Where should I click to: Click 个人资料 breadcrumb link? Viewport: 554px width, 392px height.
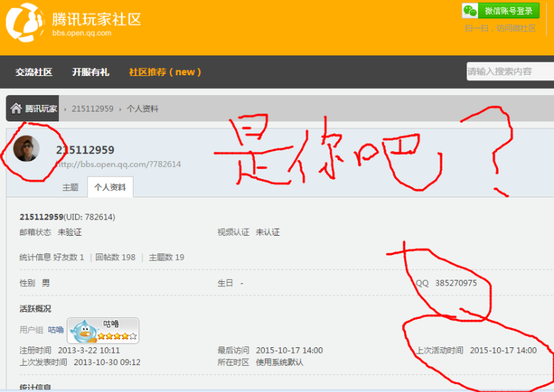(x=142, y=109)
